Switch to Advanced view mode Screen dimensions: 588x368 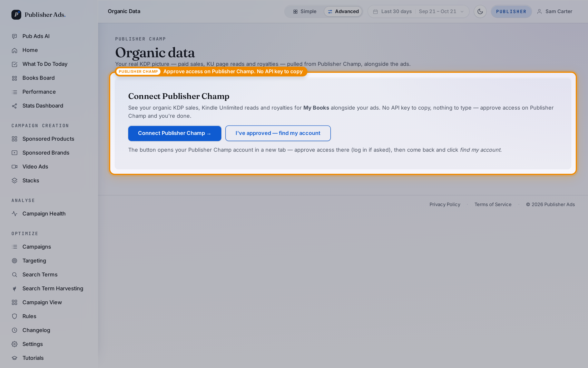(x=343, y=11)
